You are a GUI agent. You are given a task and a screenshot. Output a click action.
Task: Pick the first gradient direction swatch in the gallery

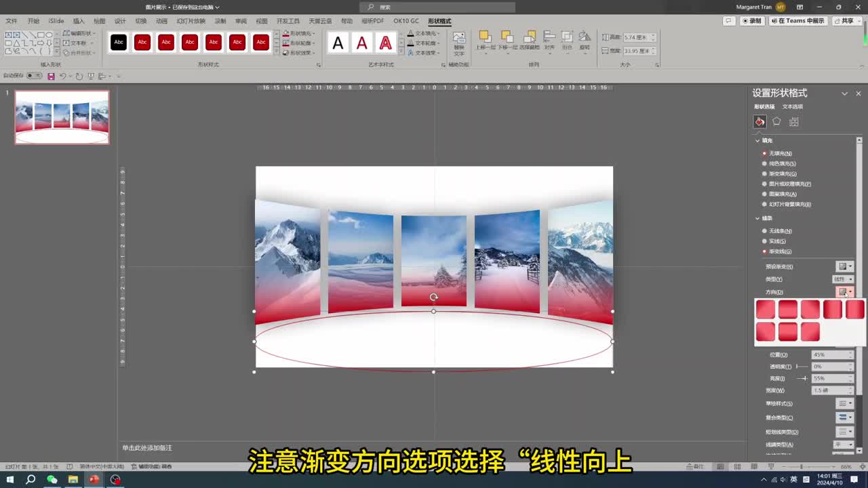(765, 308)
